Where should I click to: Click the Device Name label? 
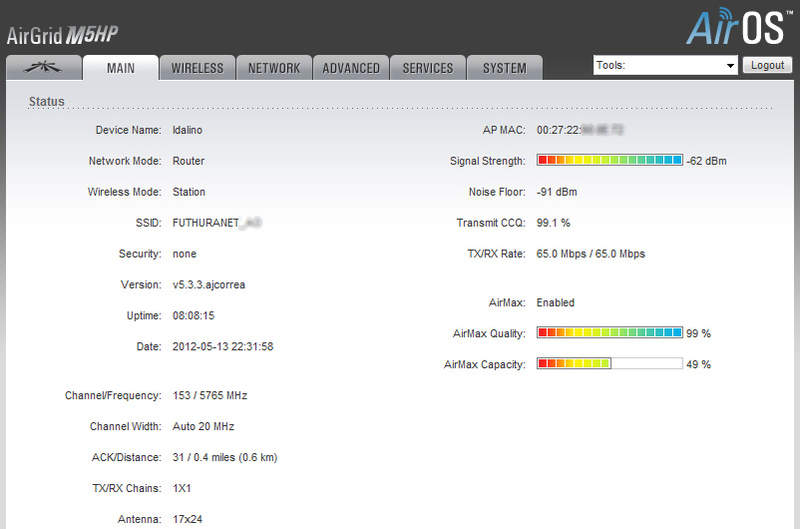(128, 130)
